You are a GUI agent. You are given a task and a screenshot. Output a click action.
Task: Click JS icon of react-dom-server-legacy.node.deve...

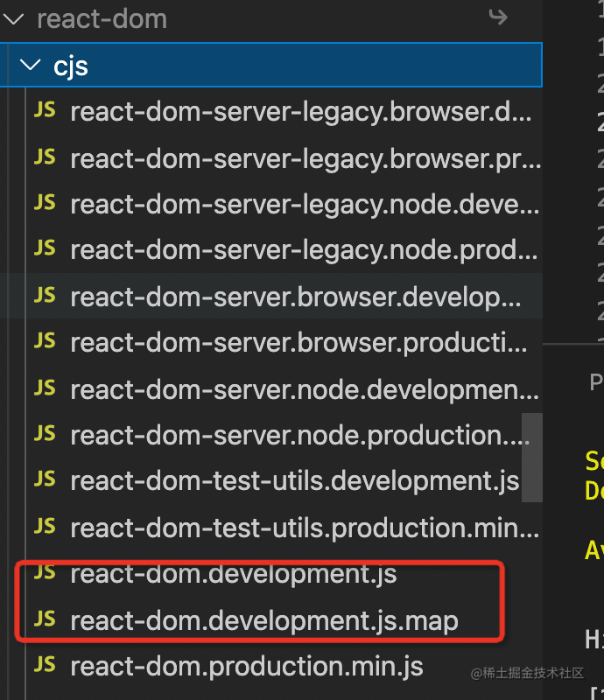tap(45, 203)
